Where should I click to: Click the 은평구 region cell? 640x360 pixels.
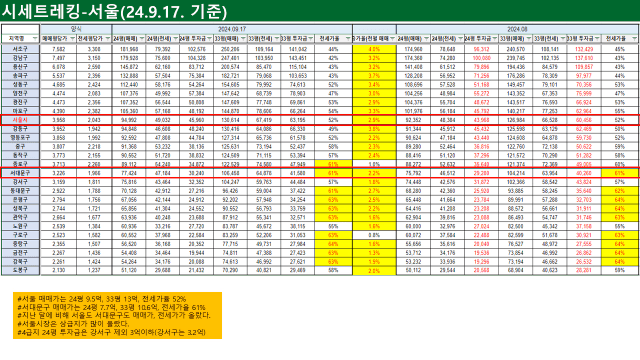(x=20, y=200)
